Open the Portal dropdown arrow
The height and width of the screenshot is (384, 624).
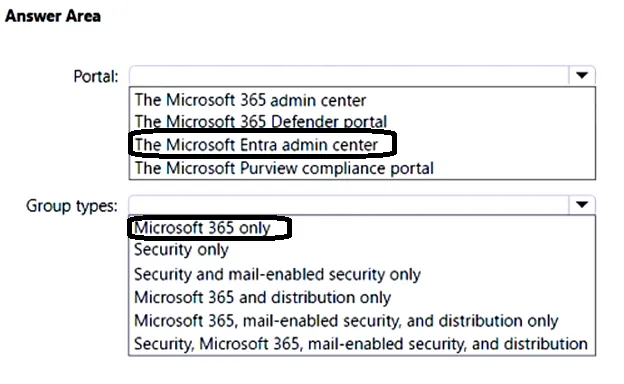[582, 76]
